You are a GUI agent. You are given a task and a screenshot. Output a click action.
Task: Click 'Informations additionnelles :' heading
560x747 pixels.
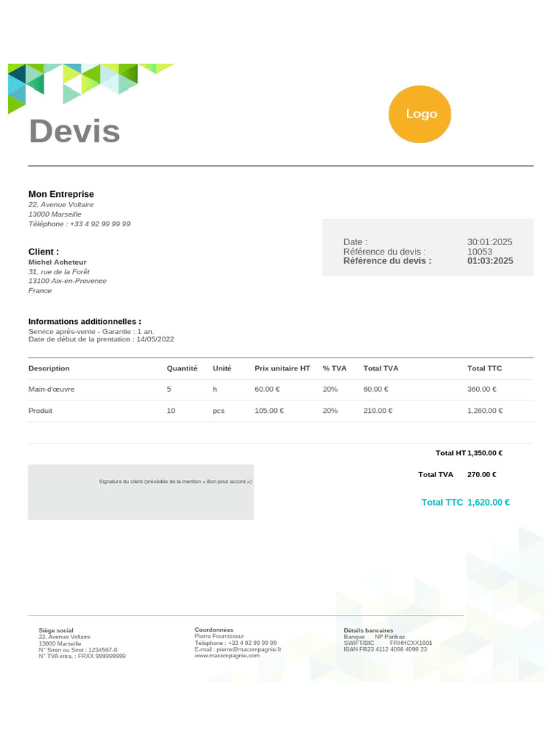point(85,322)
